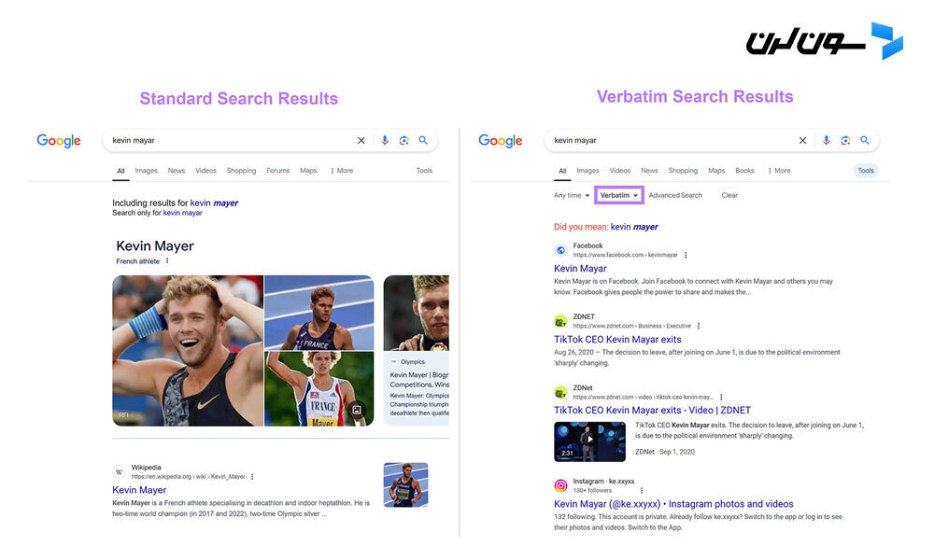Open Google Lens image search in Standard panel
The image size is (934, 560).
click(x=403, y=140)
